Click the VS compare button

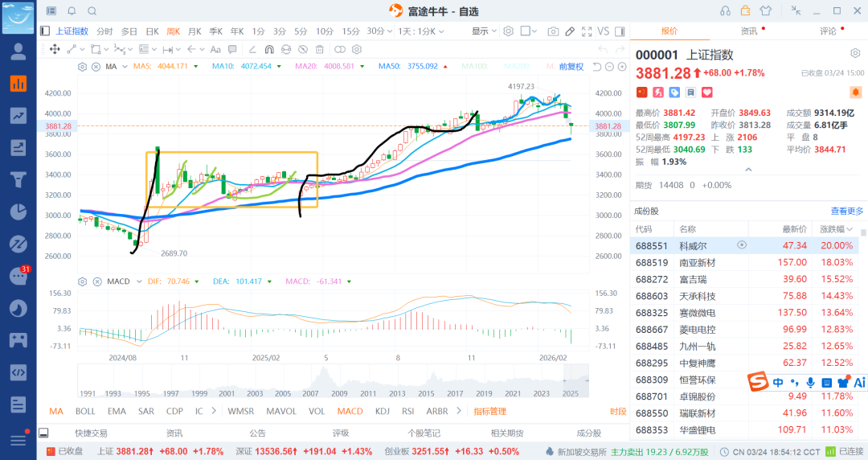[x=604, y=31]
